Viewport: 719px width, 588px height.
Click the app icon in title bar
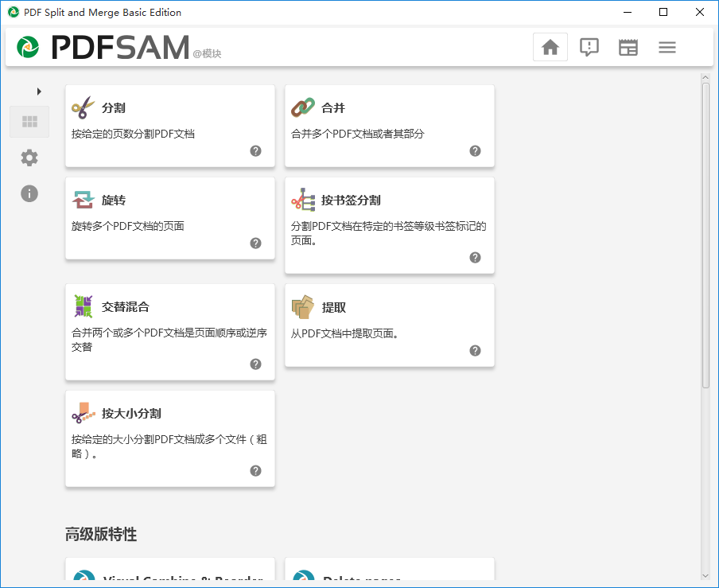pos(14,13)
